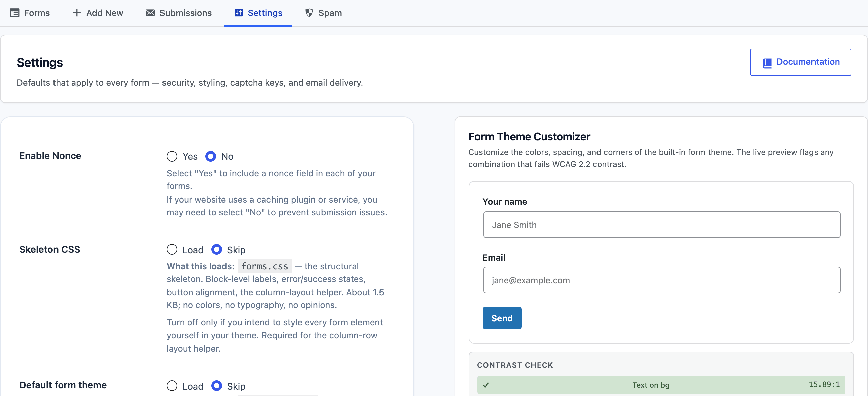The width and height of the screenshot is (868, 396).
Task: Click the Forms list icon
Action: 14,13
